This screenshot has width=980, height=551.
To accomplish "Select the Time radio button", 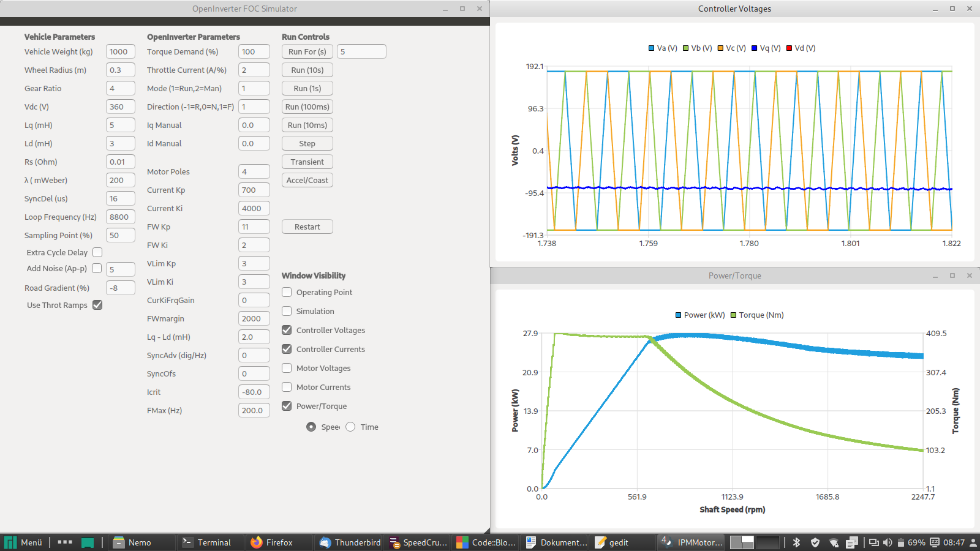I will click(x=350, y=427).
